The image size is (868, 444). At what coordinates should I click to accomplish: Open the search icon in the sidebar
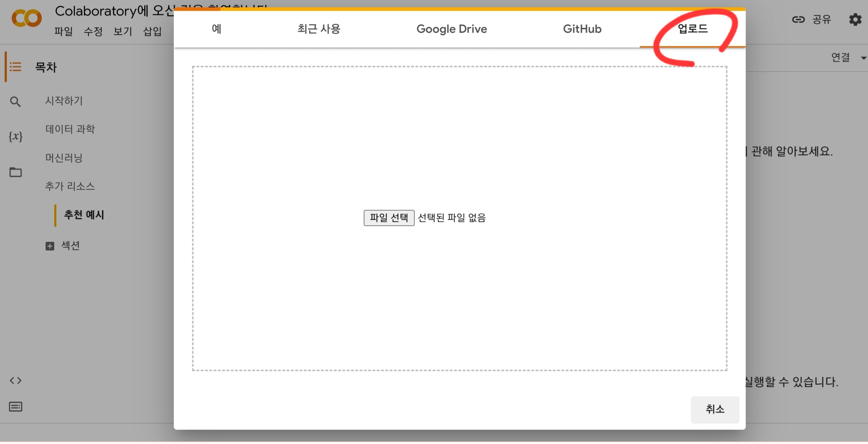(x=15, y=102)
